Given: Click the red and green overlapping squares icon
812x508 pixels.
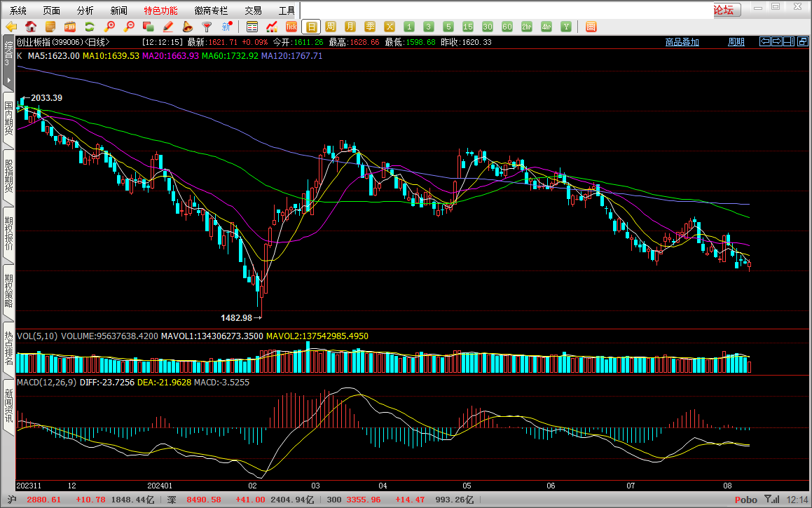Looking at the screenshot, I should [x=149, y=27].
